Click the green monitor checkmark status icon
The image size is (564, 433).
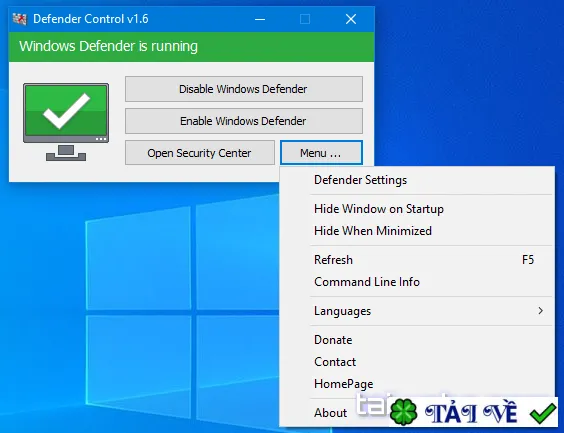tap(66, 122)
